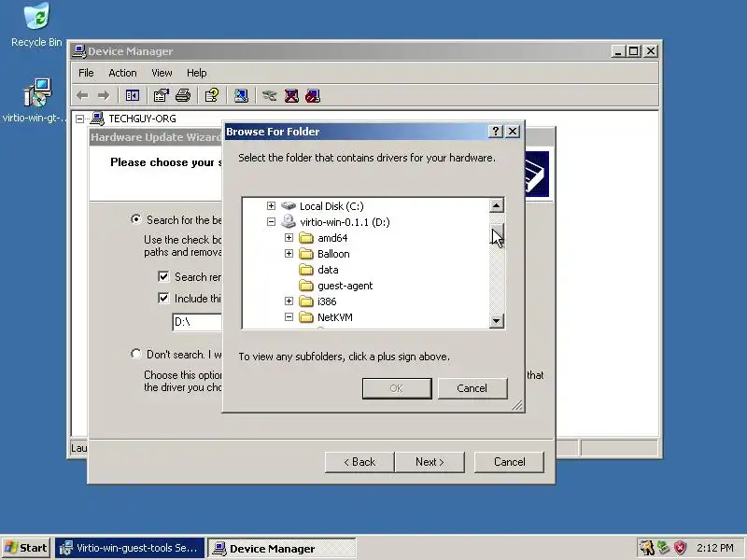This screenshot has height=560, width=747.
Task: Select the virtio-win-gt desktop installer icon
Action: pos(37,91)
